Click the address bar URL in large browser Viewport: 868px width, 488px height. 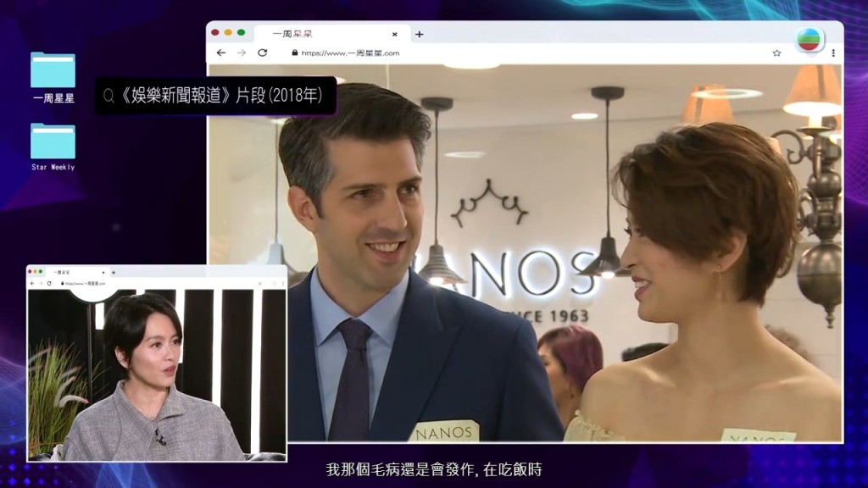(350, 53)
